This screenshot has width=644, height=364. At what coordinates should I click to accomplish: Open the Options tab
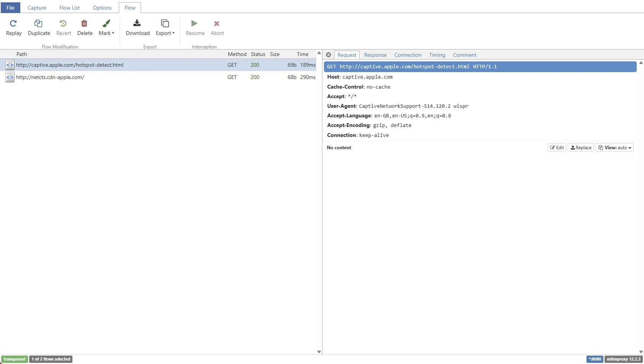tap(102, 8)
